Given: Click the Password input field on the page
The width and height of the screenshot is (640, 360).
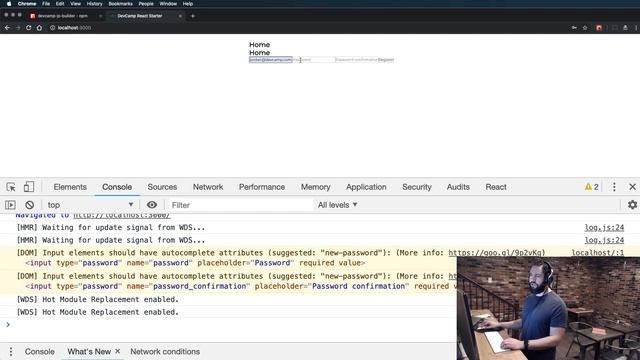Looking at the screenshot, I should click(313, 60).
